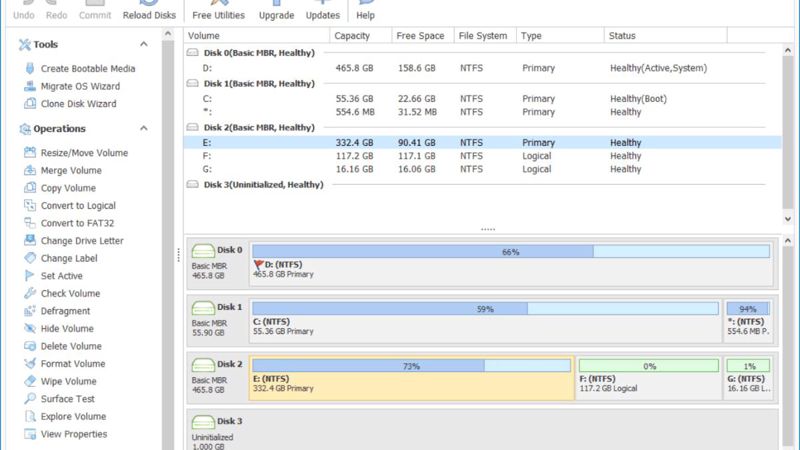Open the View Properties icon
The image size is (800, 450).
(30, 434)
